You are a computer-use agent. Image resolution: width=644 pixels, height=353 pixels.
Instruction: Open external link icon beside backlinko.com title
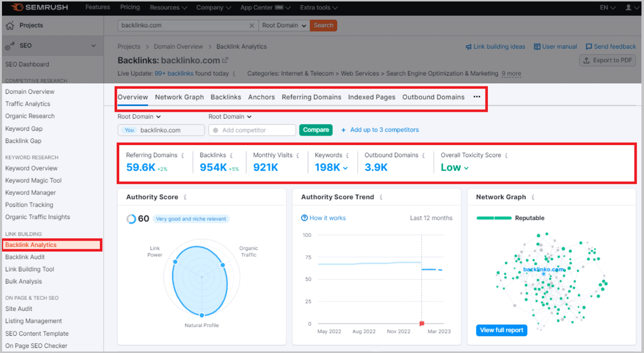pyautogui.click(x=225, y=60)
